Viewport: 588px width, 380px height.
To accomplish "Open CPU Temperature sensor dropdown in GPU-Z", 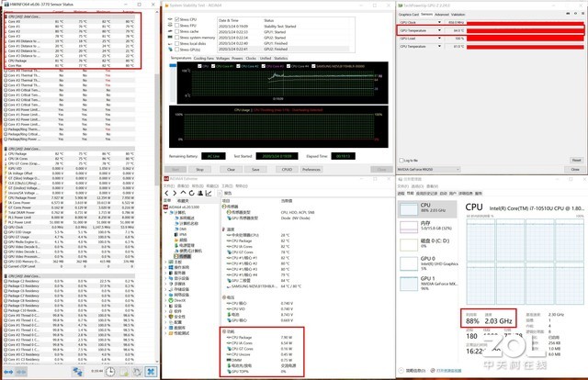I will click(439, 47).
